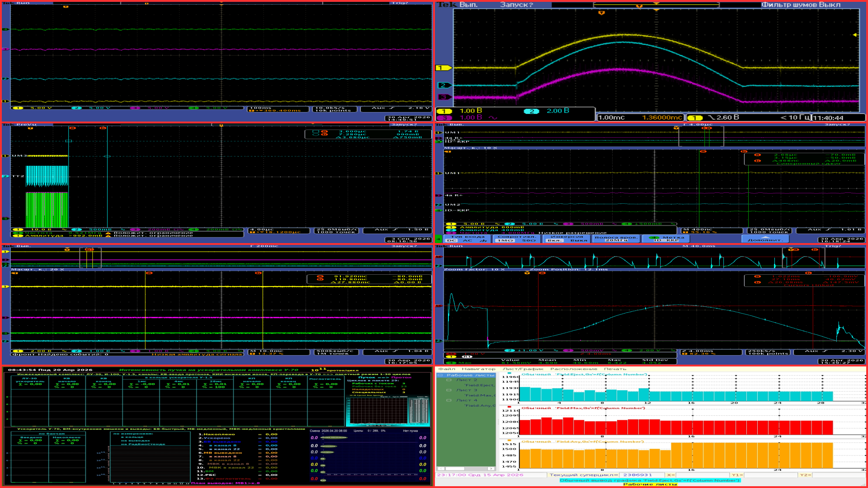Click UM1 channel marker in zoomed ID-KKP scope
Image resolution: width=868 pixels, height=488 pixels.
439,173
